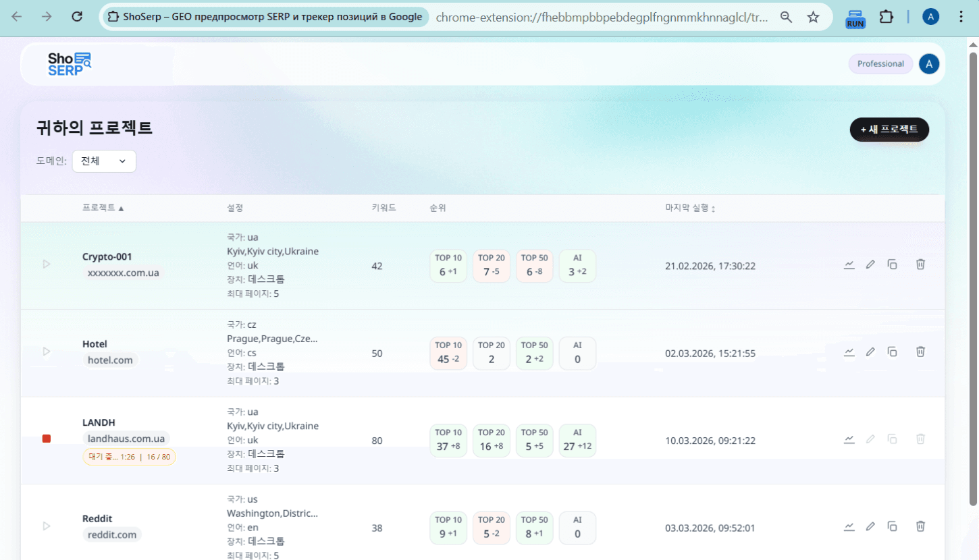The height and width of the screenshot is (560, 979).
Task: Click the copy icon in LANDH row
Action: tap(892, 439)
